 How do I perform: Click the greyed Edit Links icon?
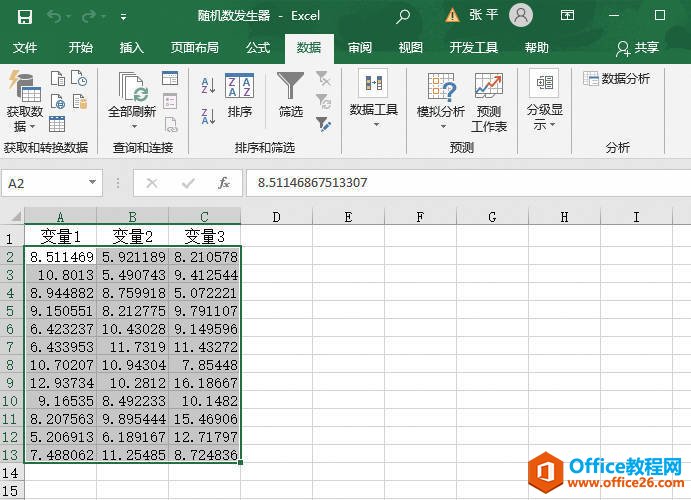click(x=171, y=124)
